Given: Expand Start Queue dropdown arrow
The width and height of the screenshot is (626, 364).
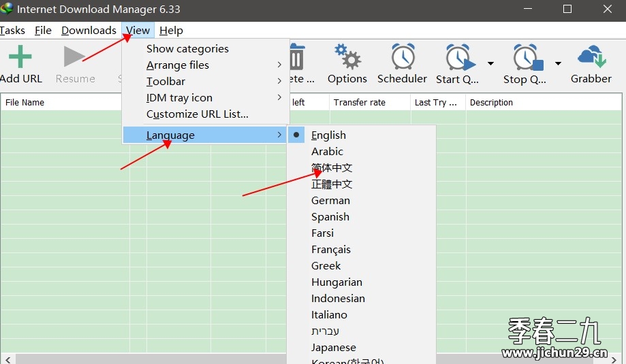Looking at the screenshot, I should click(490, 63).
